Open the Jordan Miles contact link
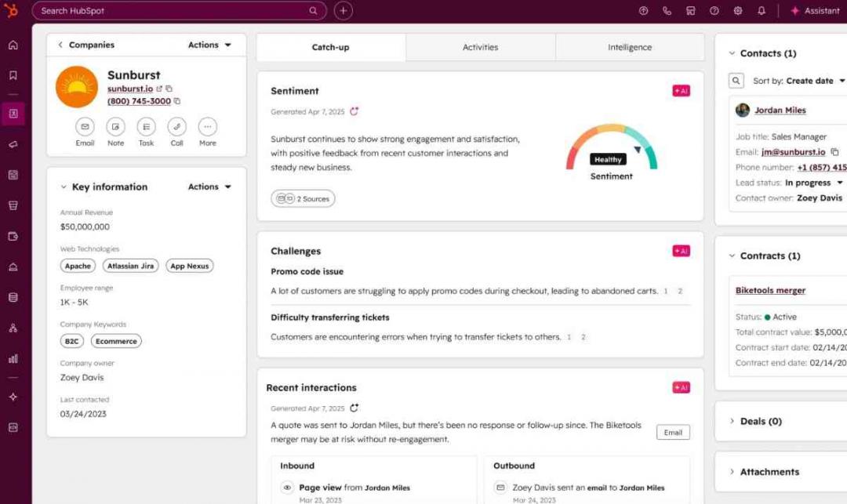Viewport: 847px width, 504px height. (x=780, y=110)
